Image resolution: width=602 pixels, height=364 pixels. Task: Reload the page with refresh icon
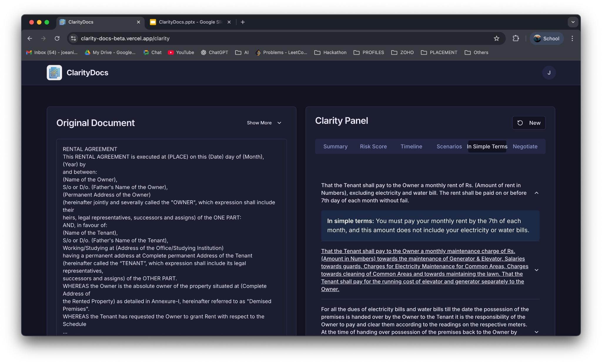tap(57, 38)
